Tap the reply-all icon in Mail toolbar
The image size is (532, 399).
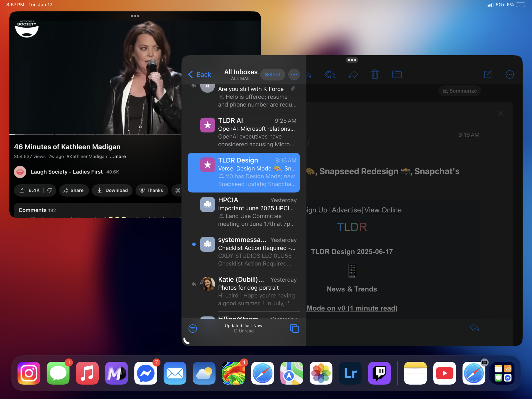click(x=330, y=74)
